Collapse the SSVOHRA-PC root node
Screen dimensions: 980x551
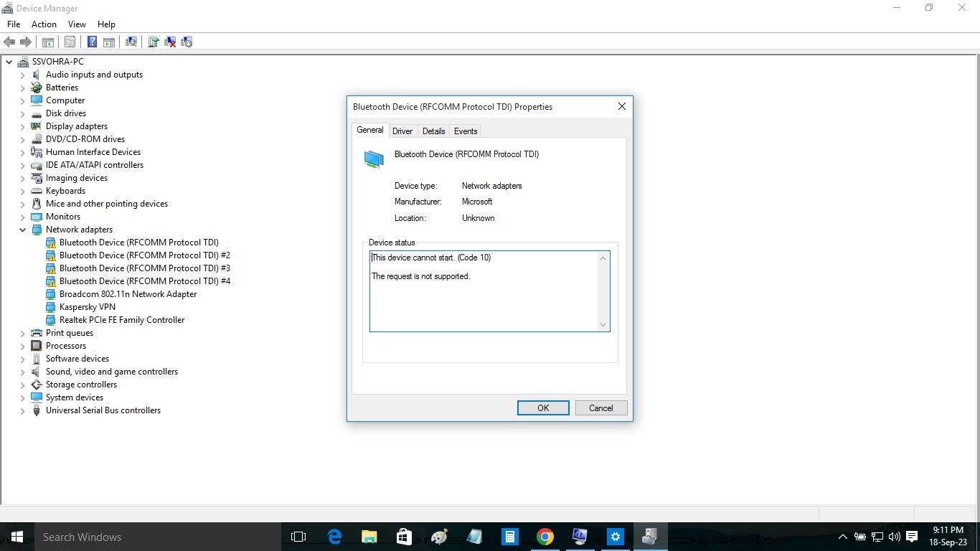coord(9,62)
